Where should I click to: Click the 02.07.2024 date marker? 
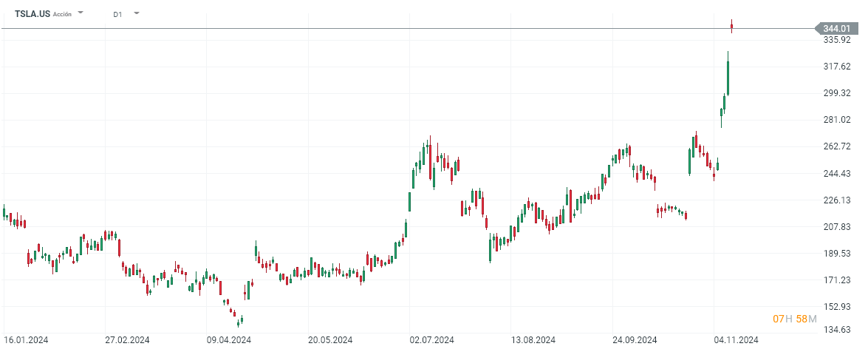click(x=431, y=340)
